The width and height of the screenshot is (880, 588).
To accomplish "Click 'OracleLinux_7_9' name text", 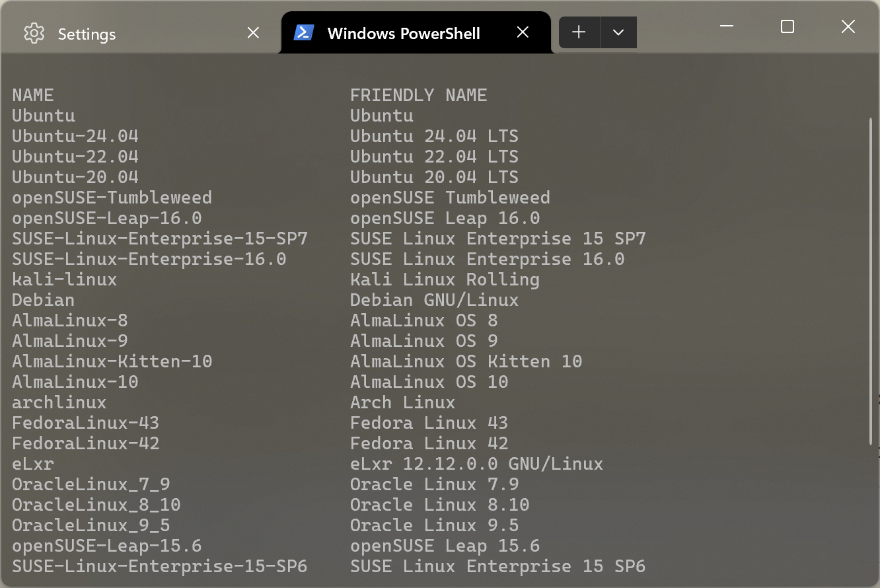I will (x=91, y=484).
